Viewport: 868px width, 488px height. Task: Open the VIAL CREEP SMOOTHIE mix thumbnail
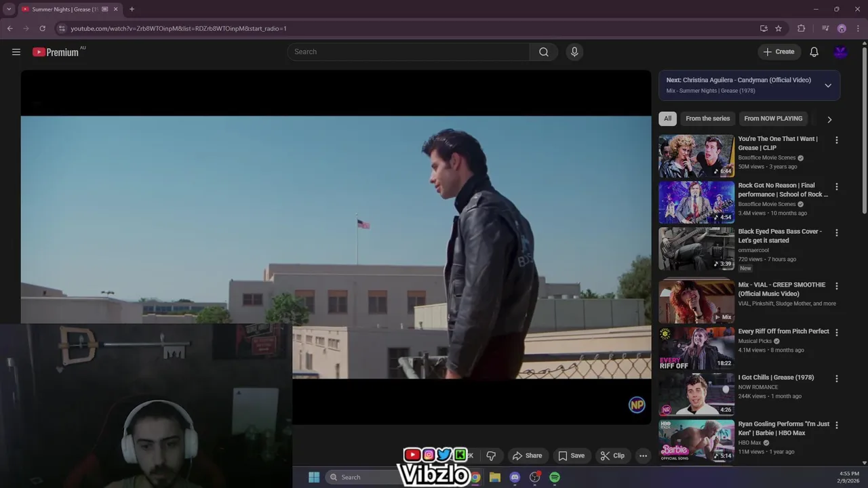click(696, 302)
